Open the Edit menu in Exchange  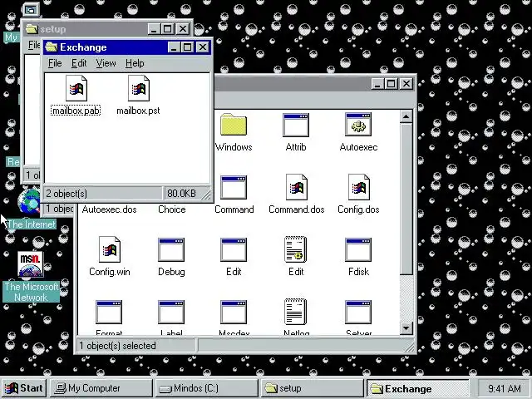[79, 63]
